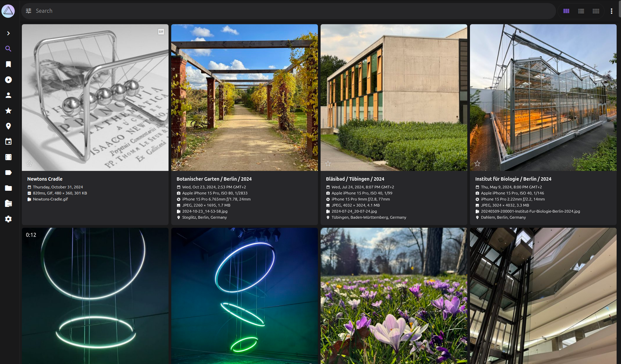The width and height of the screenshot is (621, 364).
Task: Open Folders icon in sidebar
Action: pos(8,188)
